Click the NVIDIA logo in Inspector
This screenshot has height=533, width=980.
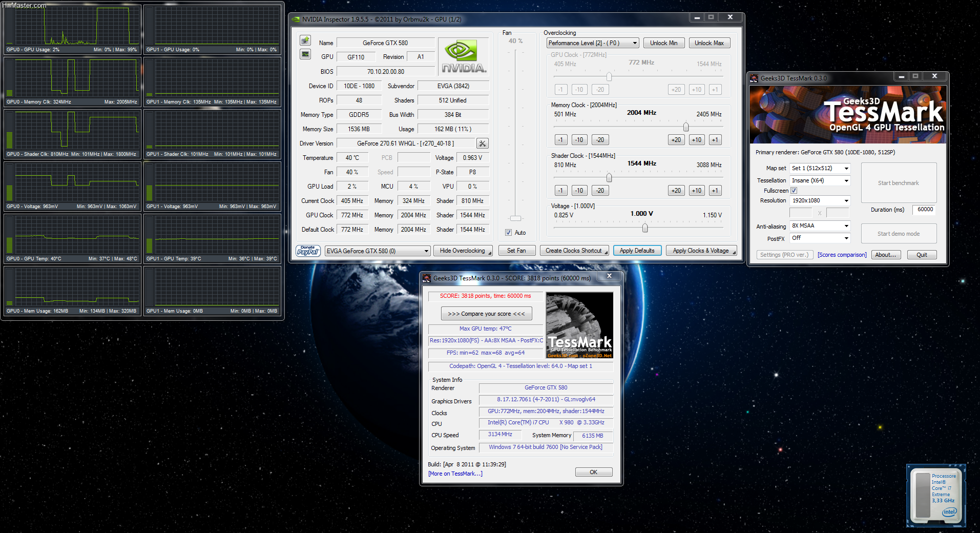click(x=463, y=57)
